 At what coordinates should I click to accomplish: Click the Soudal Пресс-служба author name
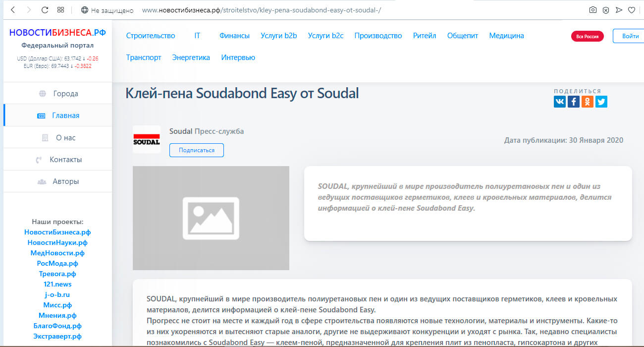(207, 131)
